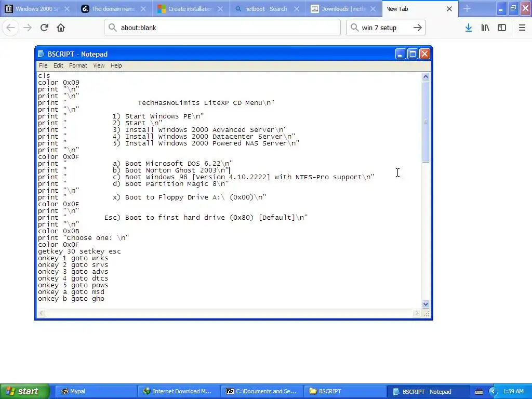
Task: Open Notepad View menu
Action: point(99,65)
